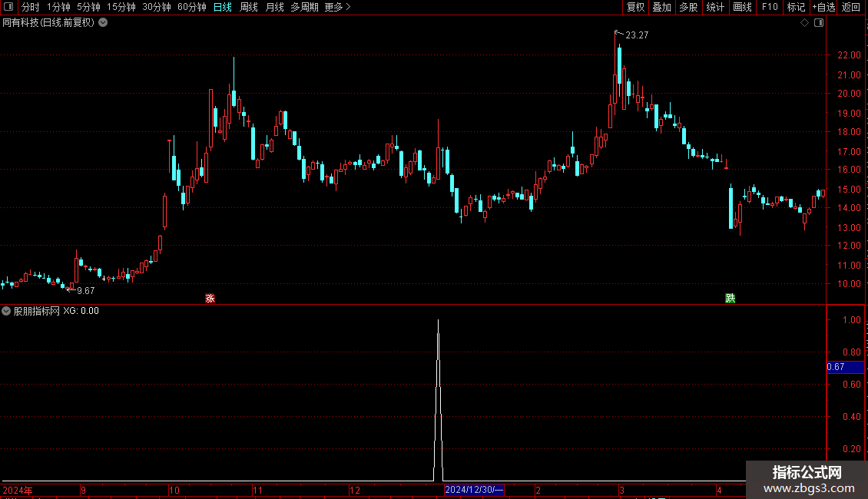Viewport: 868px width, 499px height.
Task: Click the 2024年 label on time axis
Action: 18,490
